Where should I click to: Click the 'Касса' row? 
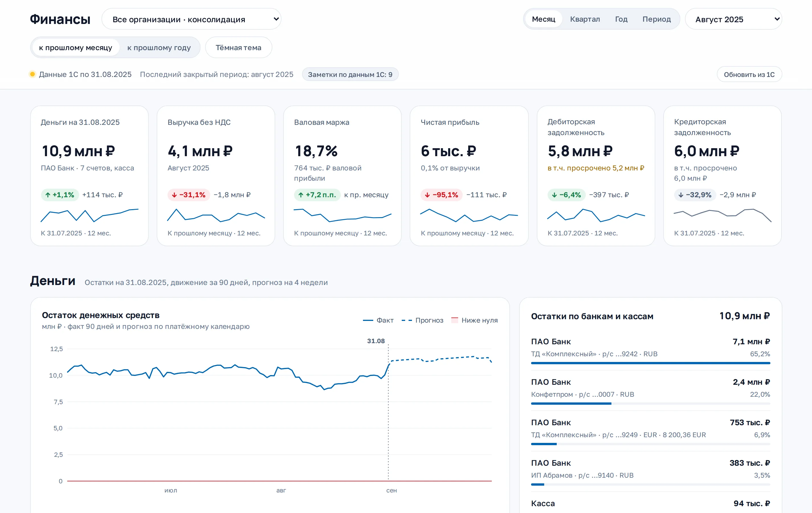650,503
